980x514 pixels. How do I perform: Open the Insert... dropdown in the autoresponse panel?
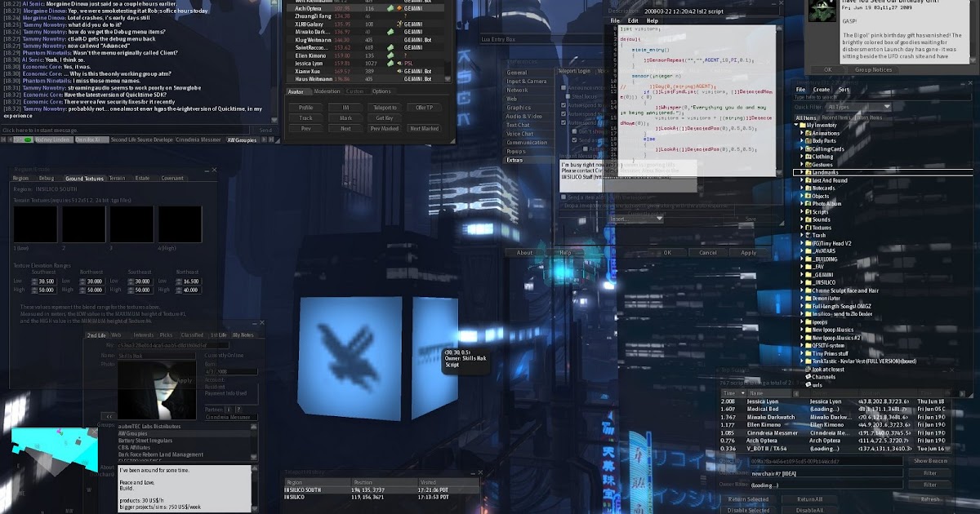point(636,219)
